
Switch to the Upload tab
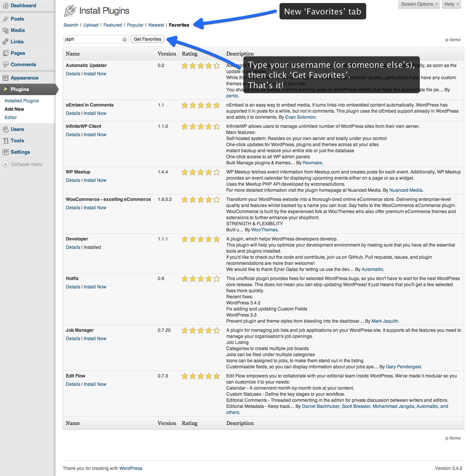[x=91, y=25]
